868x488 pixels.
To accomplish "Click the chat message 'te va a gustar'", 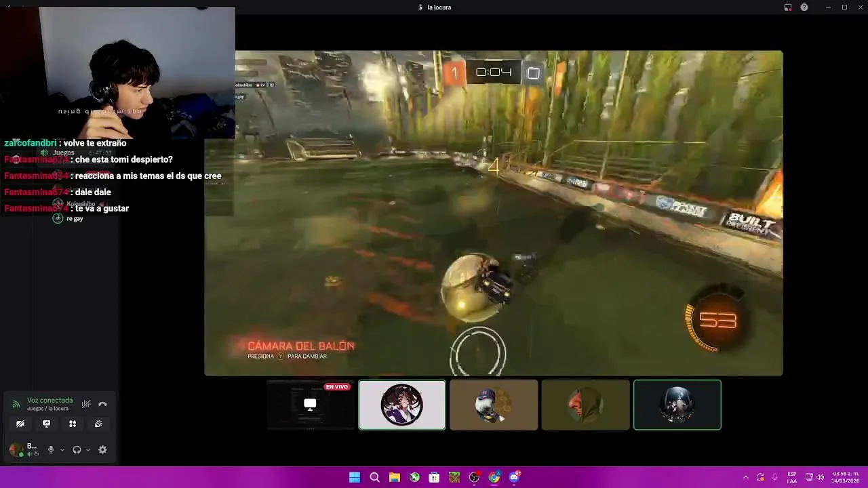I will point(102,208).
